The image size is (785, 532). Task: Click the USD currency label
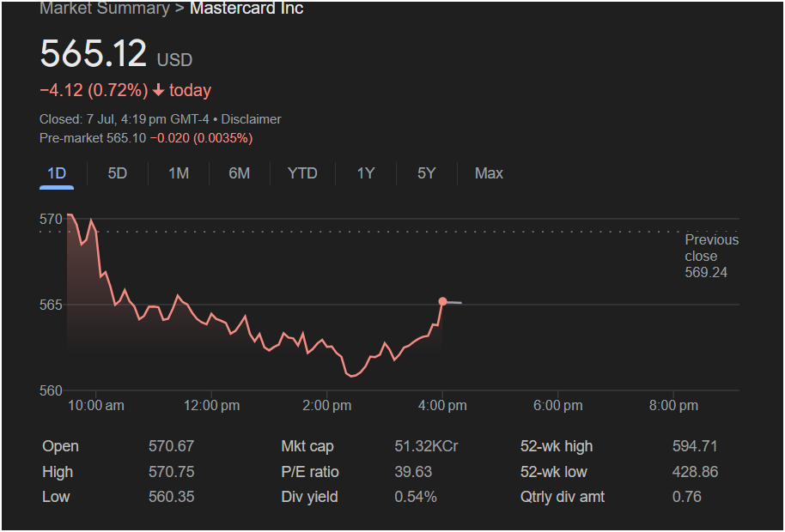174,60
